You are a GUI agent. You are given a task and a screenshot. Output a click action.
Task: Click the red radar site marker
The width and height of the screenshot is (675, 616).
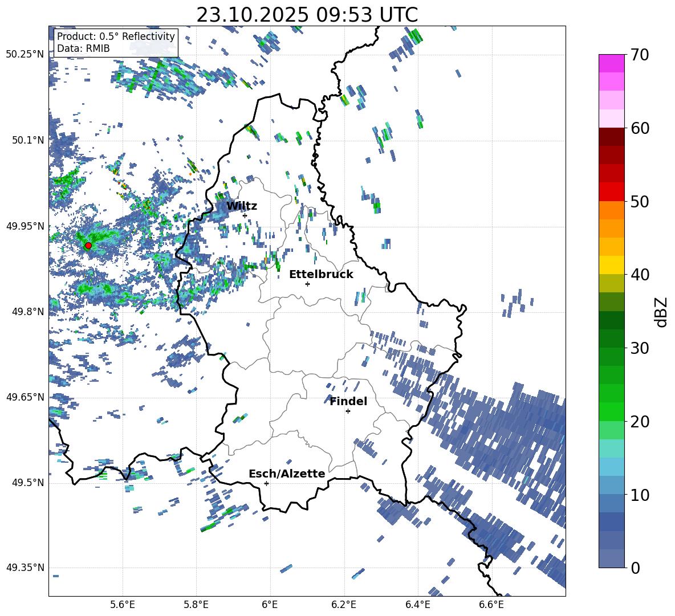click(88, 246)
